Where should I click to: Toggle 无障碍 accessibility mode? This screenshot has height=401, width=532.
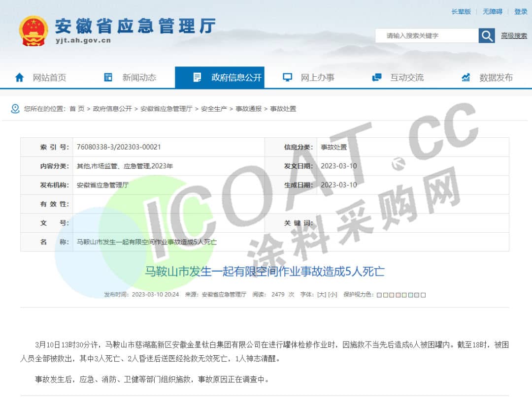tap(492, 12)
